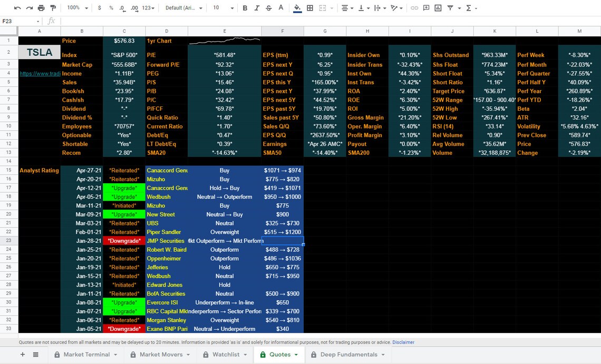
Task: Open the Borders tool
Action: tap(309, 8)
